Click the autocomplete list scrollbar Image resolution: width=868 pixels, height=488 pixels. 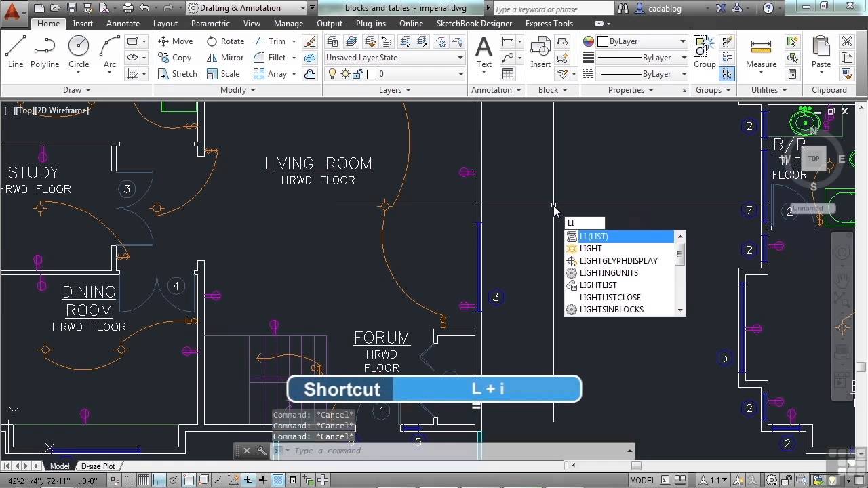(x=680, y=273)
